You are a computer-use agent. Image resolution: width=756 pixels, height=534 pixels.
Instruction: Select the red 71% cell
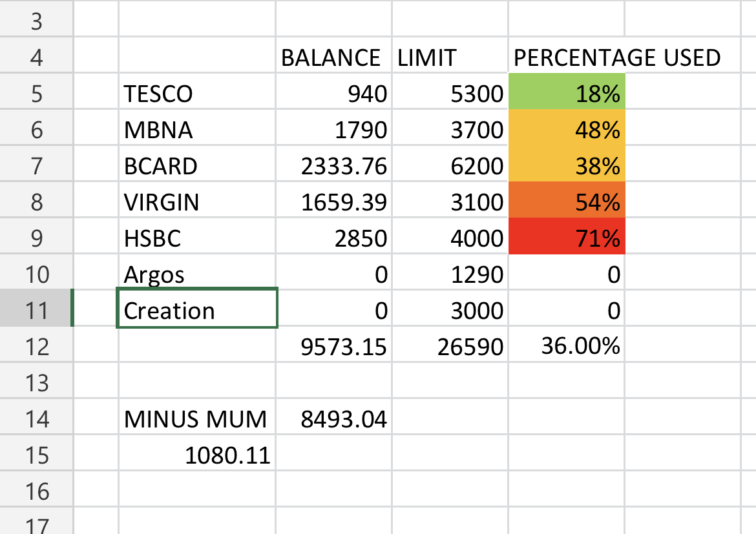(567, 236)
